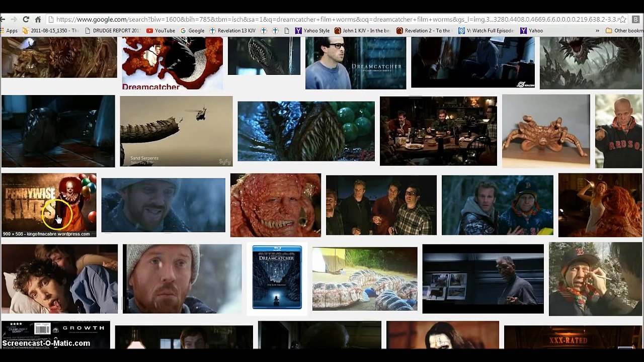Open the cabin dinner table scene thumbnail

tap(438, 131)
